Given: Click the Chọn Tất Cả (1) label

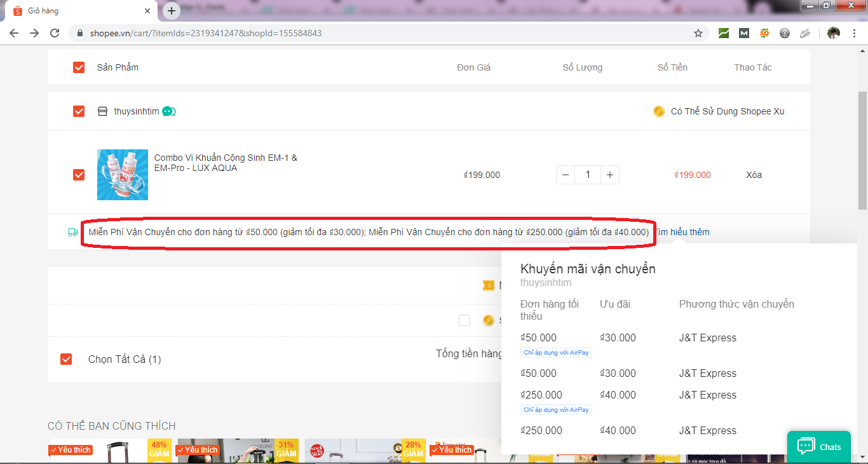Looking at the screenshot, I should pyautogui.click(x=125, y=359).
